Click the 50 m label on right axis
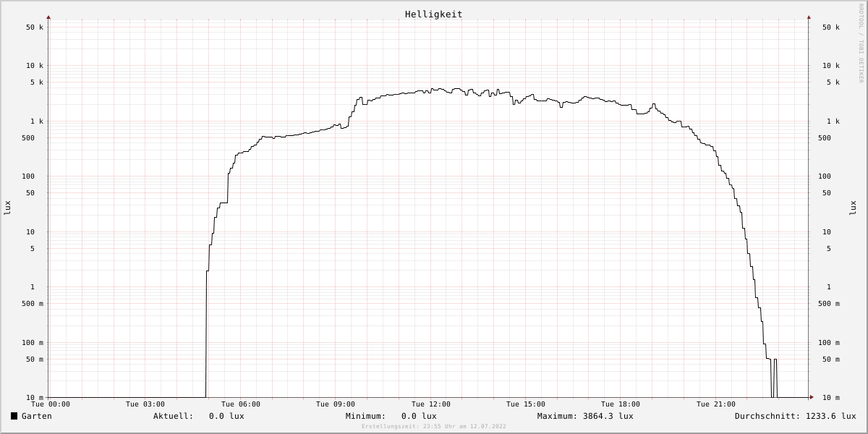The height and width of the screenshot is (434, 868). (831, 359)
